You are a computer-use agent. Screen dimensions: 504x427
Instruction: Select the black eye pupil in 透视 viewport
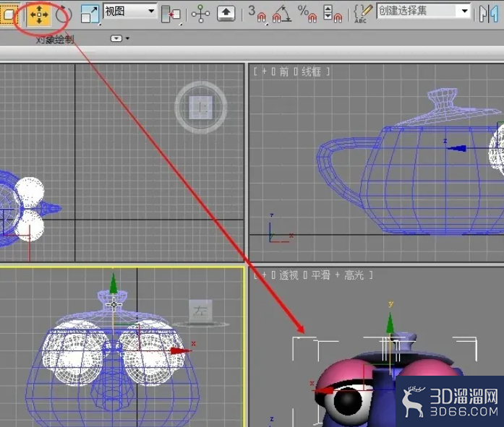(x=348, y=401)
